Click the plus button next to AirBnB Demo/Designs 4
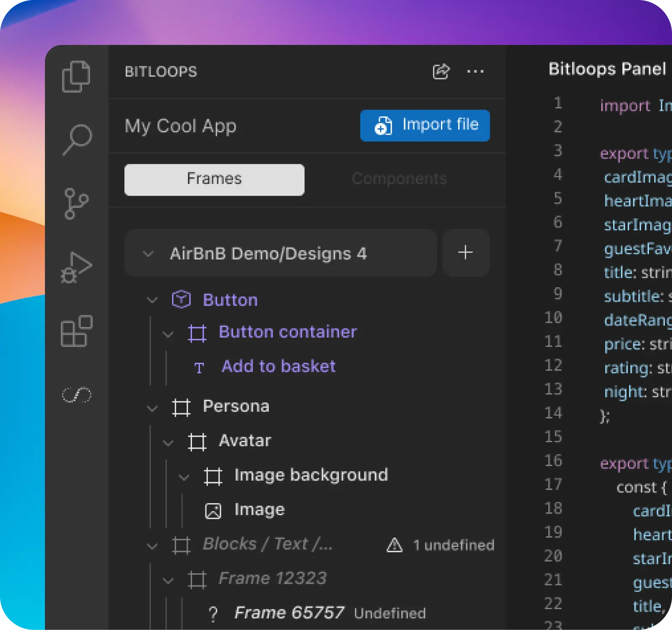This screenshot has height=630, width=672. click(x=465, y=253)
